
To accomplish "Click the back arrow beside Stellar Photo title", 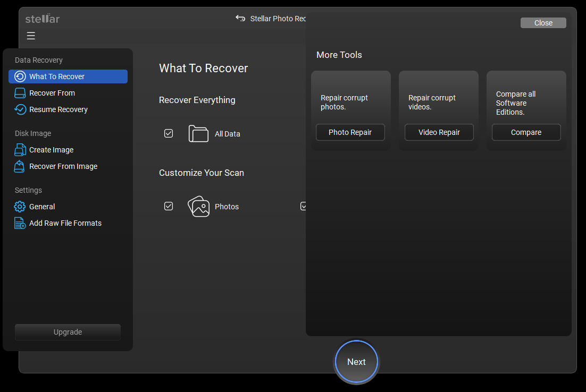I will click(240, 18).
